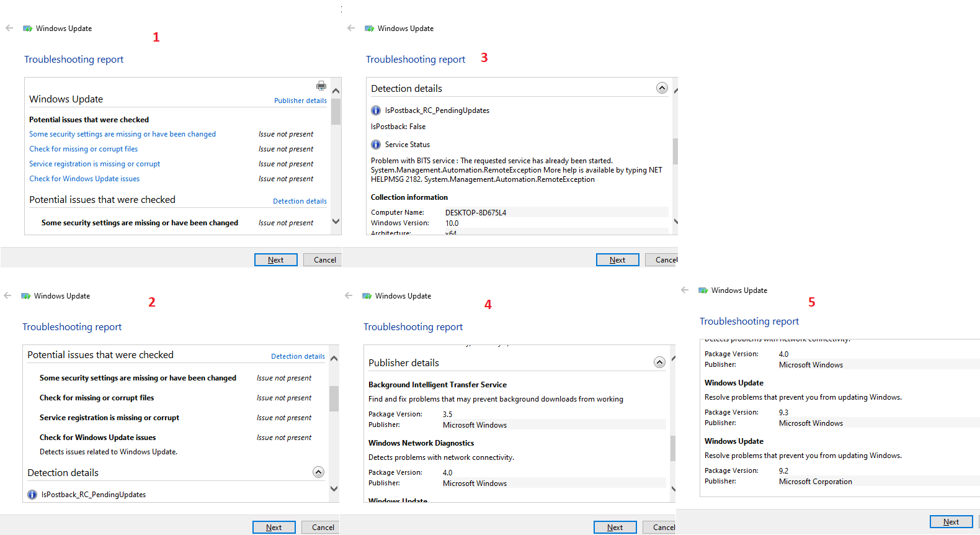Image resolution: width=980 pixels, height=535 pixels.
Task: Click the info icon by IsPostback_RC_PendingUpdates under the 'Check for Windows Update issues' row
Action: pos(32,495)
